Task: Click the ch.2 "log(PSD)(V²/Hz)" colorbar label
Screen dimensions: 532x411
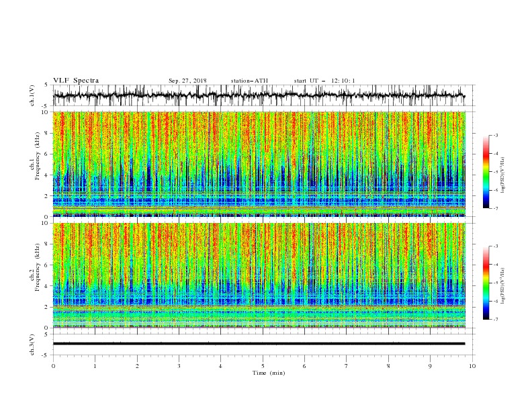Action: 503,286
